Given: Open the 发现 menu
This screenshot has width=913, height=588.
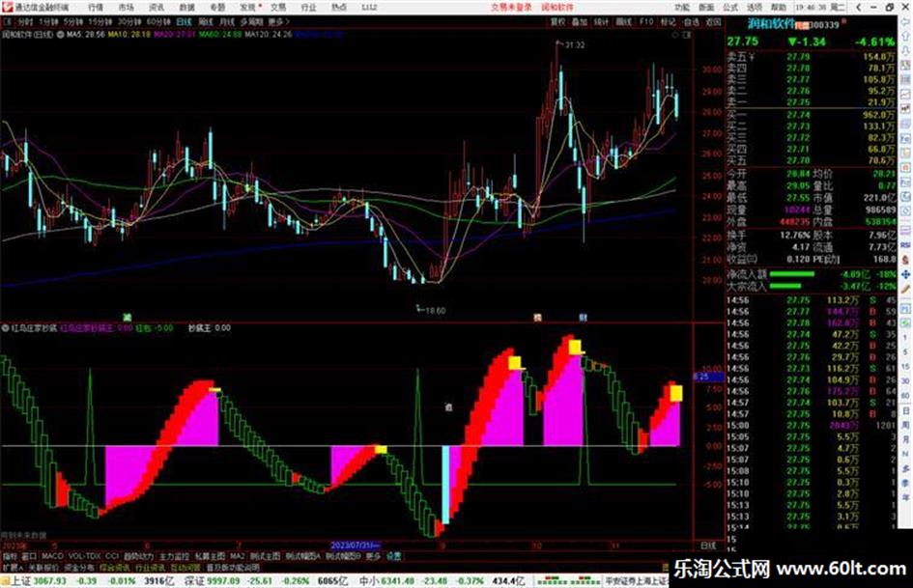Looking at the screenshot, I should (248, 7).
